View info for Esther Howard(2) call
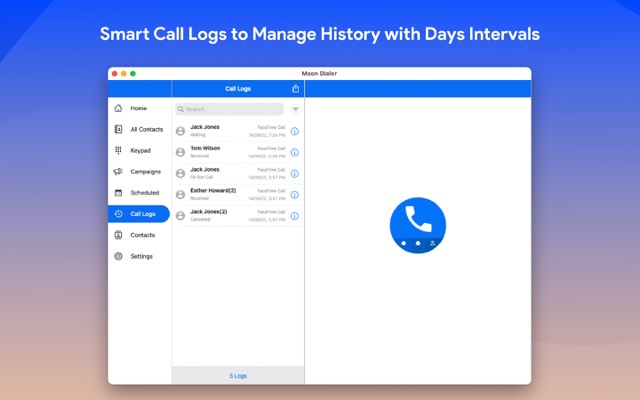 point(295,194)
